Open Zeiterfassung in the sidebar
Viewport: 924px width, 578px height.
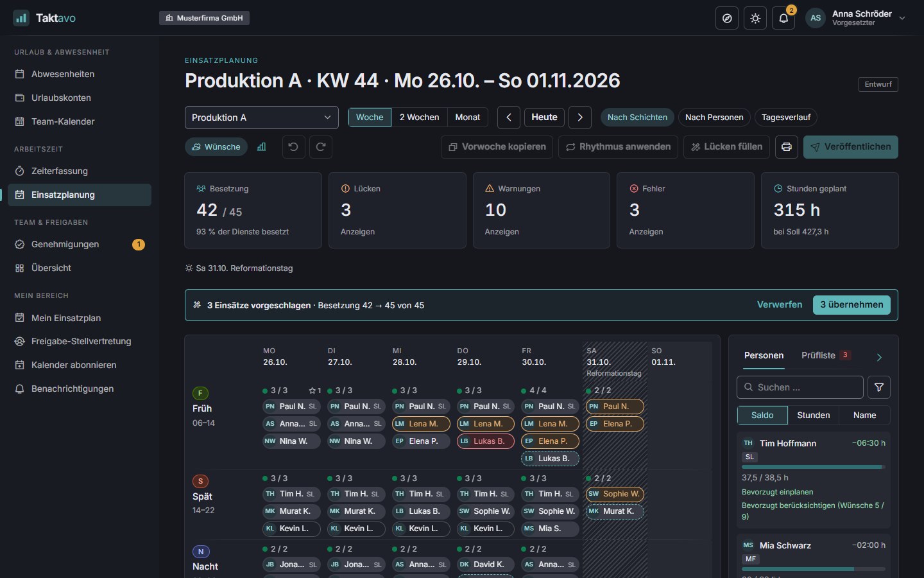[80, 171]
